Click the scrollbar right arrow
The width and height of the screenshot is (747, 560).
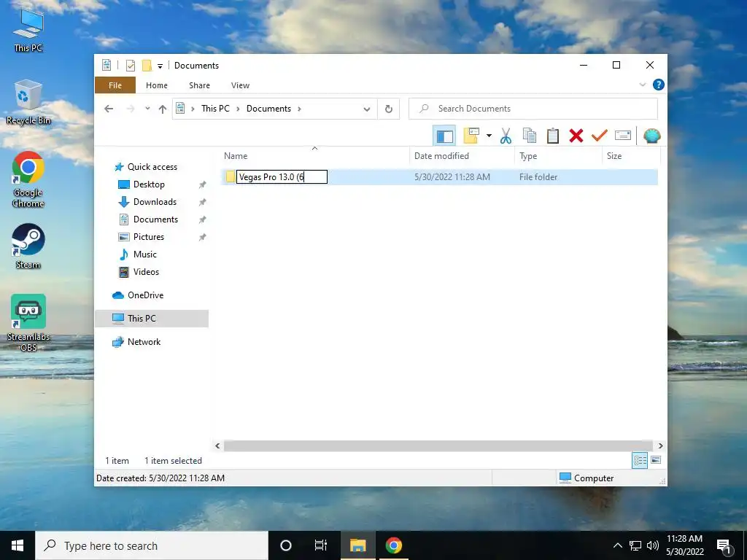click(660, 446)
